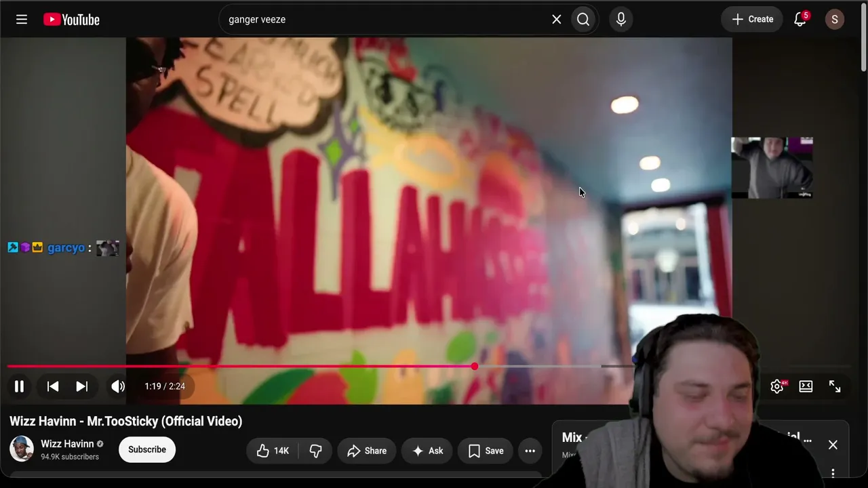The height and width of the screenshot is (488, 868).
Task: Like the video with 14K likes
Action: (273, 451)
